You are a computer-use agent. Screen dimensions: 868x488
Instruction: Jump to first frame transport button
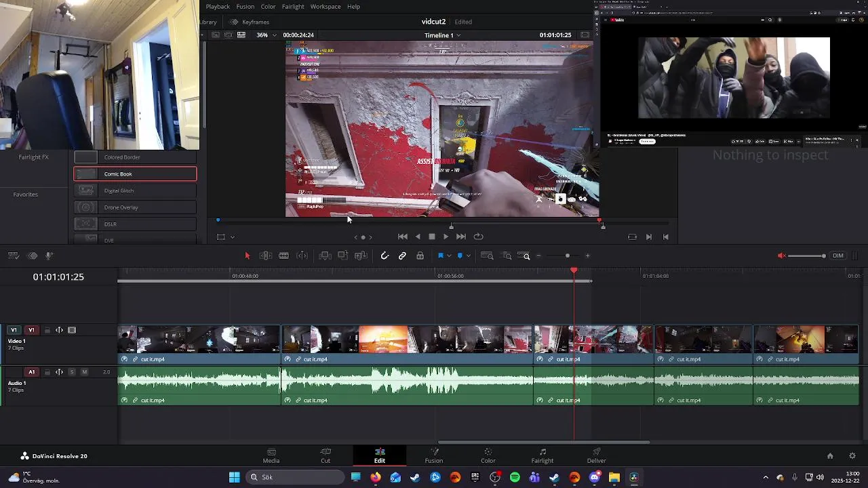coord(402,237)
